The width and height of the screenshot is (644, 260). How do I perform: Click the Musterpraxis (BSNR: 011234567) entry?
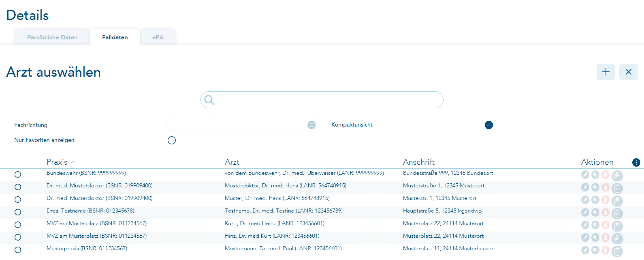pyautogui.click(x=87, y=248)
